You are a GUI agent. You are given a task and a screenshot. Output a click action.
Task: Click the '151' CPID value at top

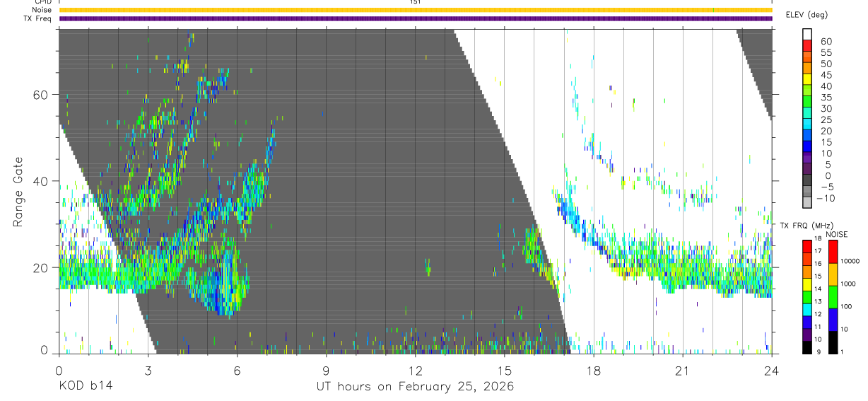(416, 2)
